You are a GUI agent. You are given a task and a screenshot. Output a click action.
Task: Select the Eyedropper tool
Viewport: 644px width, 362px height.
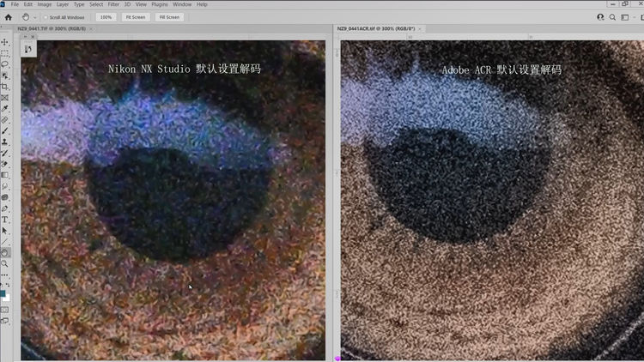tap(4, 109)
